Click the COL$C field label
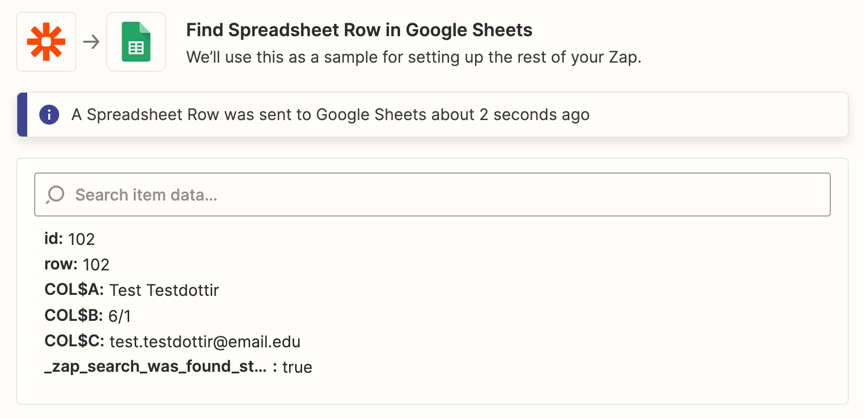 click(x=74, y=341)
